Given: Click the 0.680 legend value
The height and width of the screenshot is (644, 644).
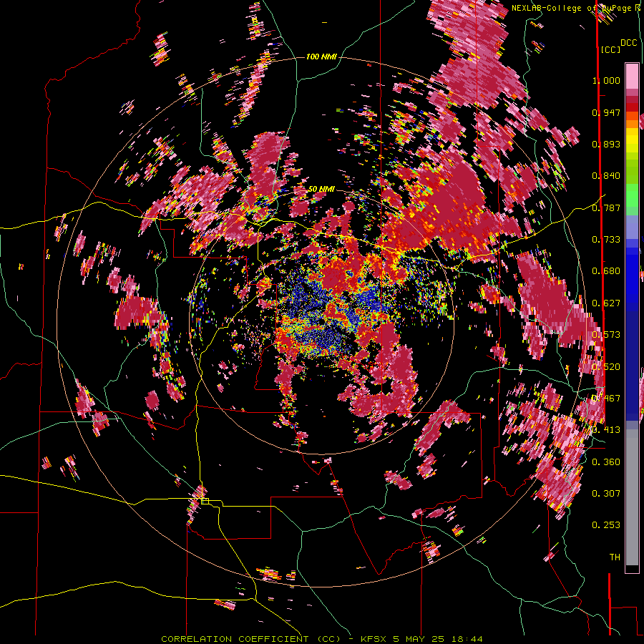Looking at the screenshot, I should pyautogui.click(x=606, y=271).
